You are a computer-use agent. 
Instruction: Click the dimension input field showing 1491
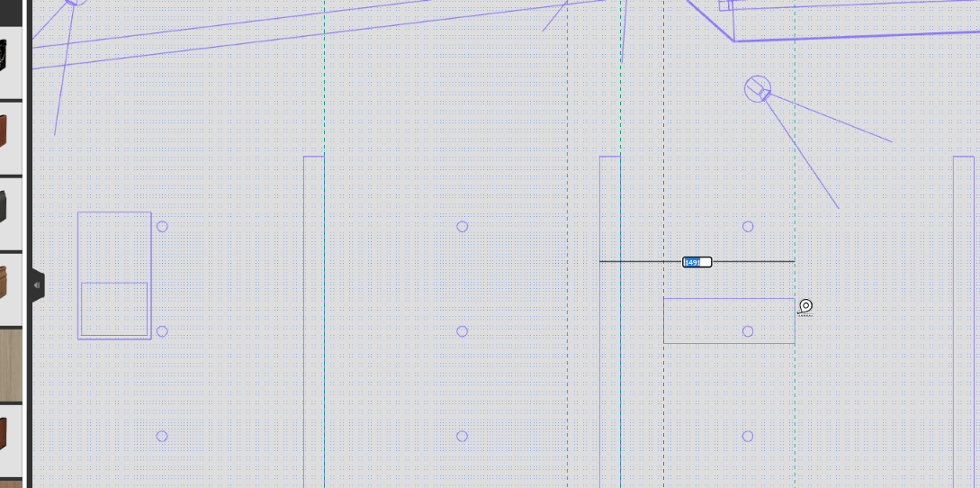(697, 262)
